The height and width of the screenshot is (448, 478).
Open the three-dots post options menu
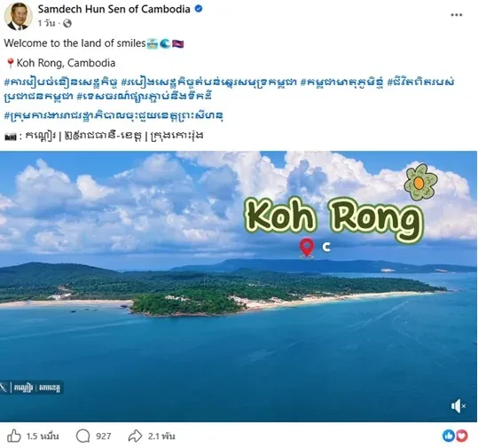coord(457,15)
